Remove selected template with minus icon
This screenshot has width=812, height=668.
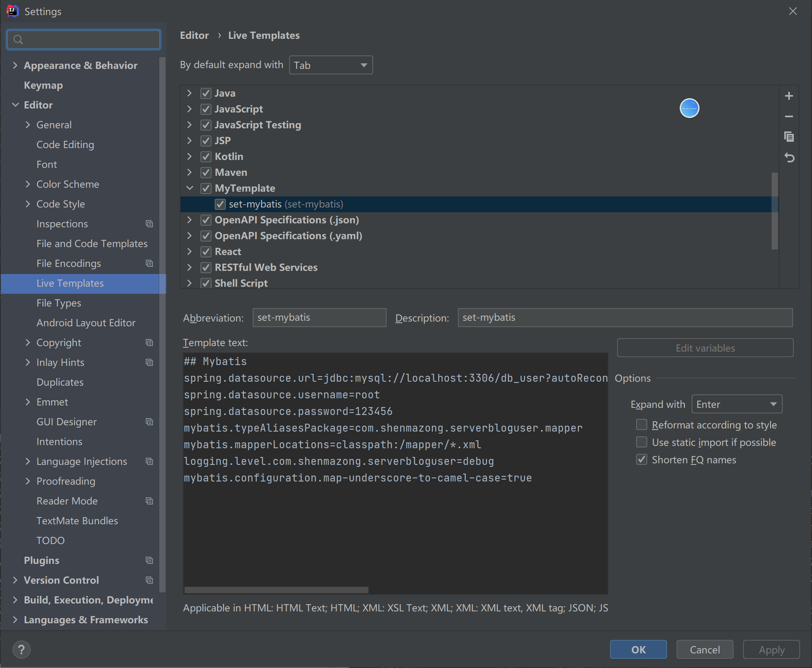pos(789,116)
